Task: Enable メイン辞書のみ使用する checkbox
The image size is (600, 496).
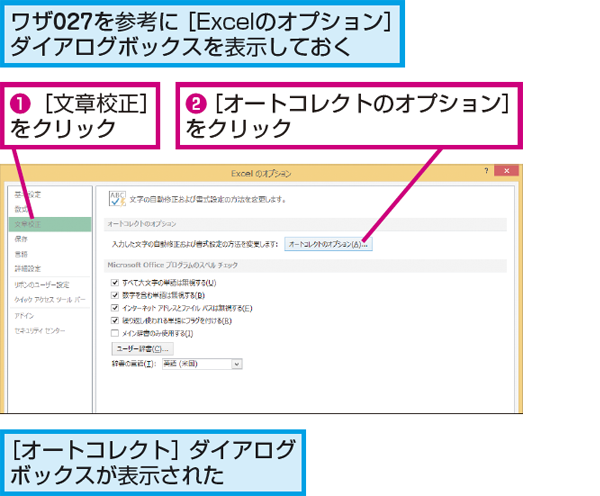Action: (x=115, y=333)
